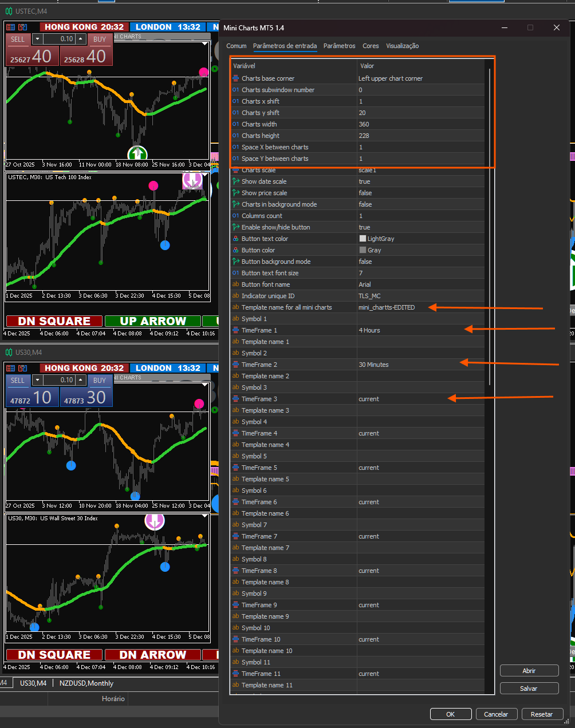575x728 pixels.
Task: Open the Cores tab
Action: pos(371,46)
